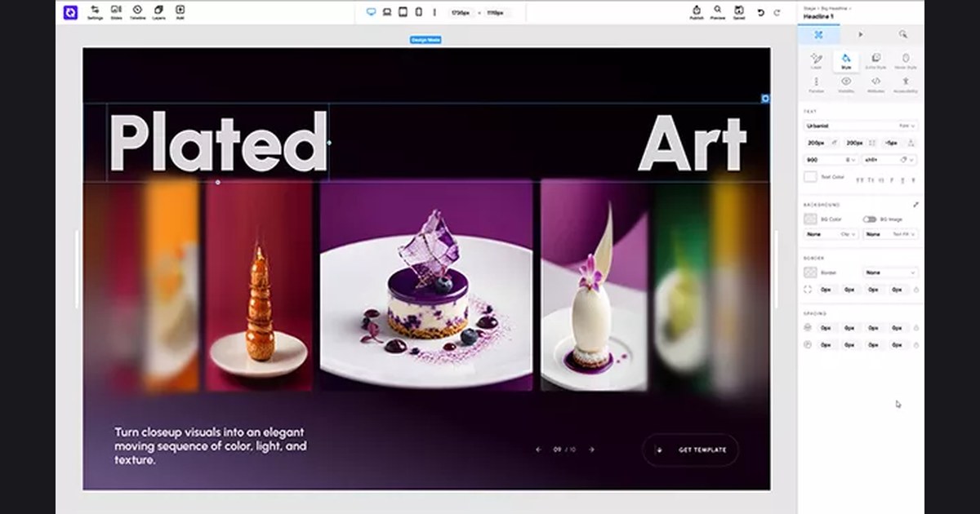Image resolution: width=980 pixels, height=514 pixels.
Task: Undo the last action
Action: pos(761,12)
